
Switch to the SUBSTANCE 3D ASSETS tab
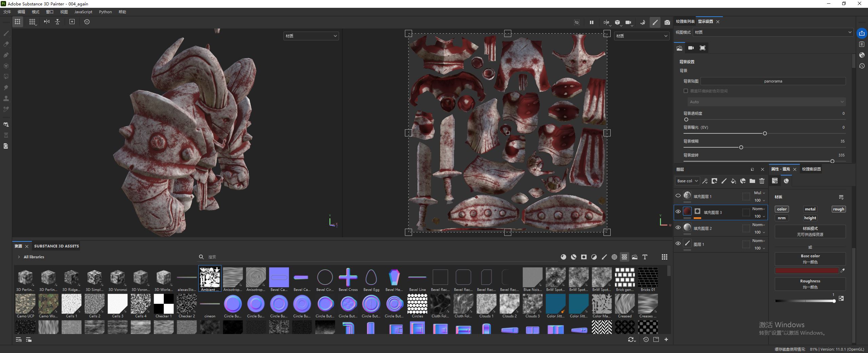pyautogui.click(x=56, y=246)
